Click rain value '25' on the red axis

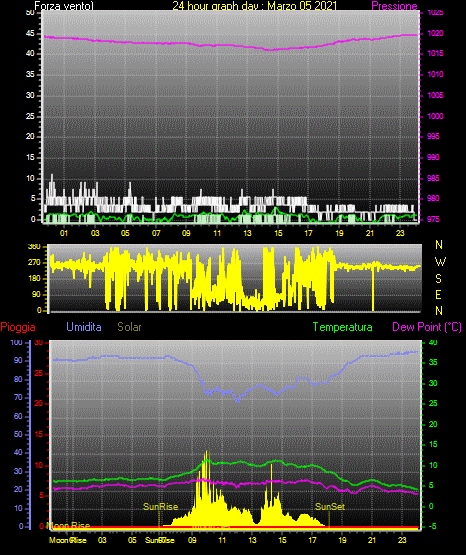click(39, 373)
